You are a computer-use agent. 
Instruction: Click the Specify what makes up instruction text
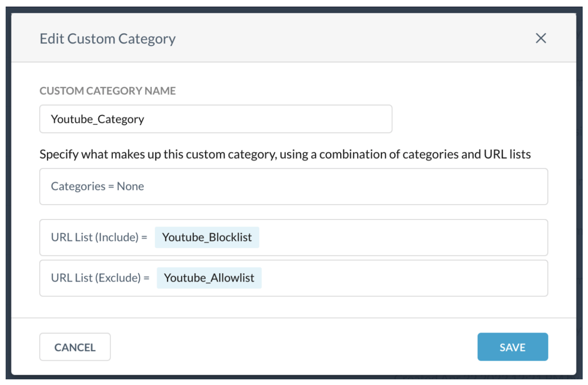click(x=285, y=154)
